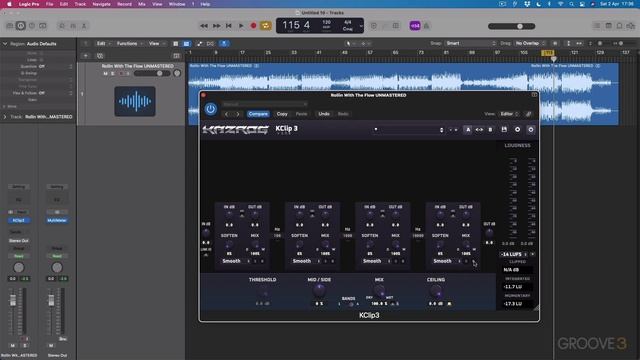Solo the Rollin With The Flow track
The width and height of the screenshot is (640, 360).
(113, 73)
